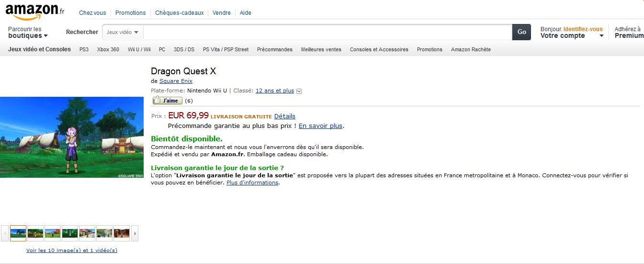This screenshot has height=264, width=644.
Task: Expand the age rating dropdown arrow
Action: pos(299,91)
